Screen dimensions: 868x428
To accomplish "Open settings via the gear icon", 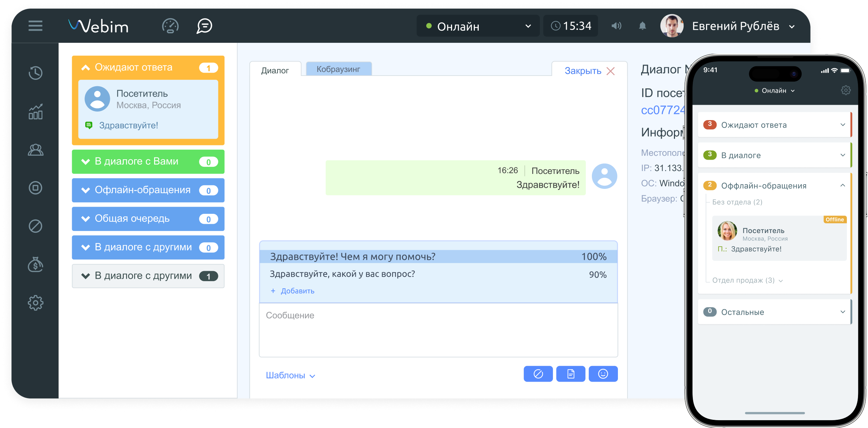I will [35, 303].
